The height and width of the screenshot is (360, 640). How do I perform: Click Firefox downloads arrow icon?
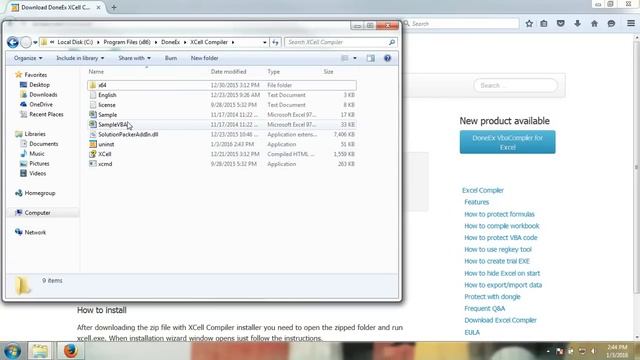click(577, 24)
